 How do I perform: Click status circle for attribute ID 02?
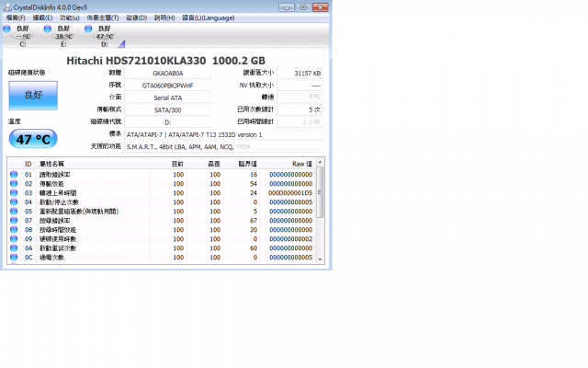[x=14, y=184]
